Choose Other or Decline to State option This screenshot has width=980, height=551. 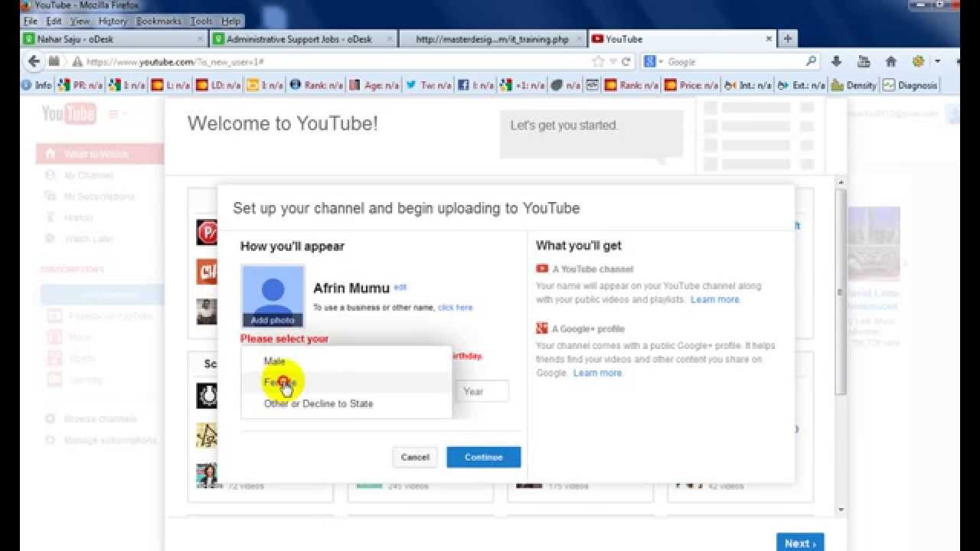pyautogui.click(x=347, y=404)
